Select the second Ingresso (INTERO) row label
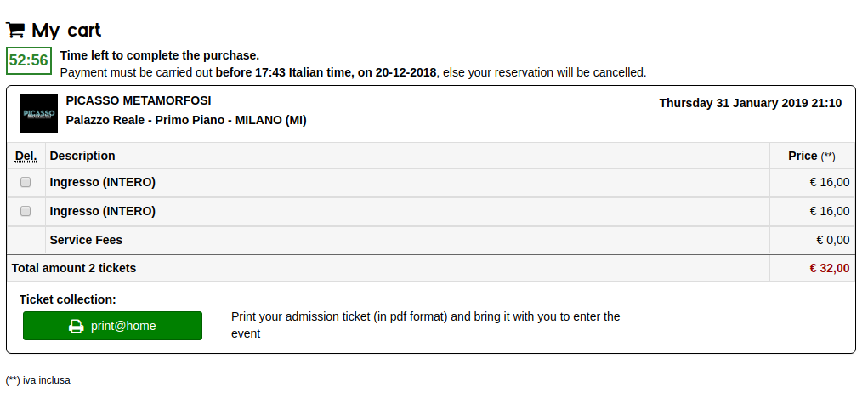 tap(102, 211)
